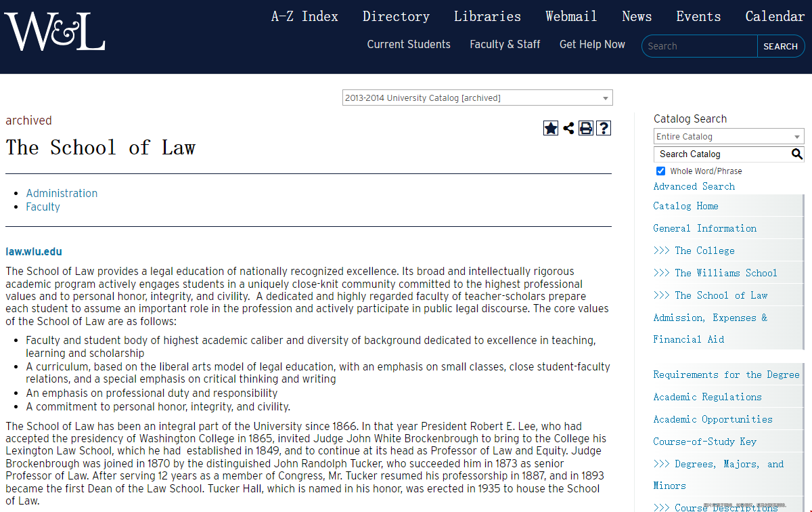This screenshot has width=812, height=512.
Task: Click the 'The School of Law' page heading
Action: (101, 148)
